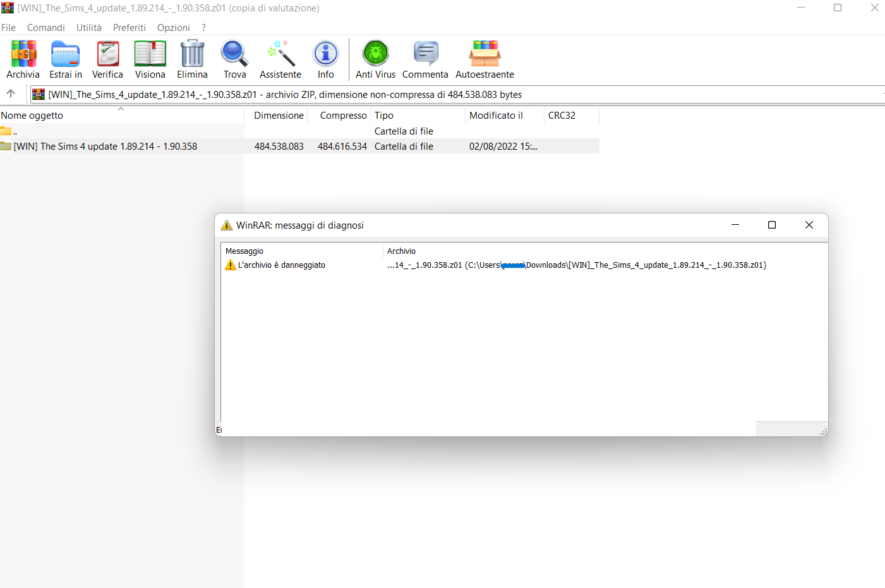
Task: Click the archive icon in the address bar
Action: [x=39, y=94]
